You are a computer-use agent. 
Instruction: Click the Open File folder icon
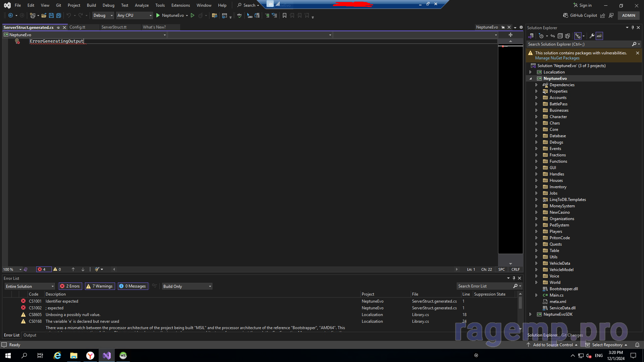[x=44, y=15]
